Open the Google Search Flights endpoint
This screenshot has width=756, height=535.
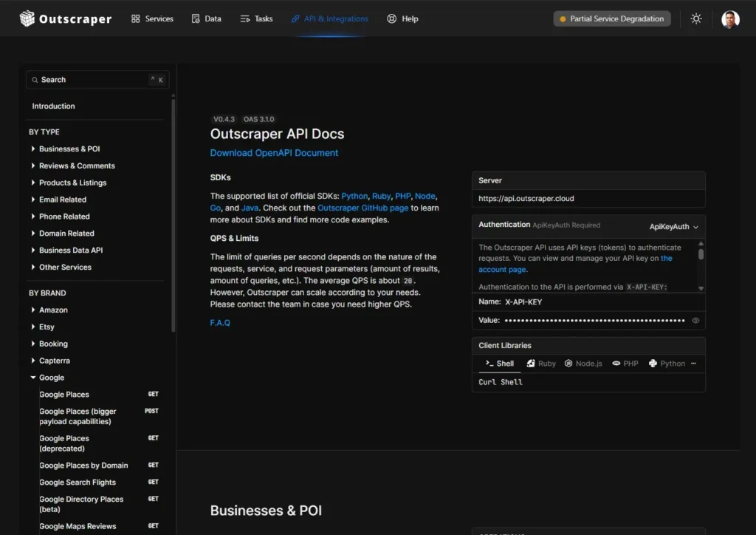pyautogui.click(x=99, y=482)
